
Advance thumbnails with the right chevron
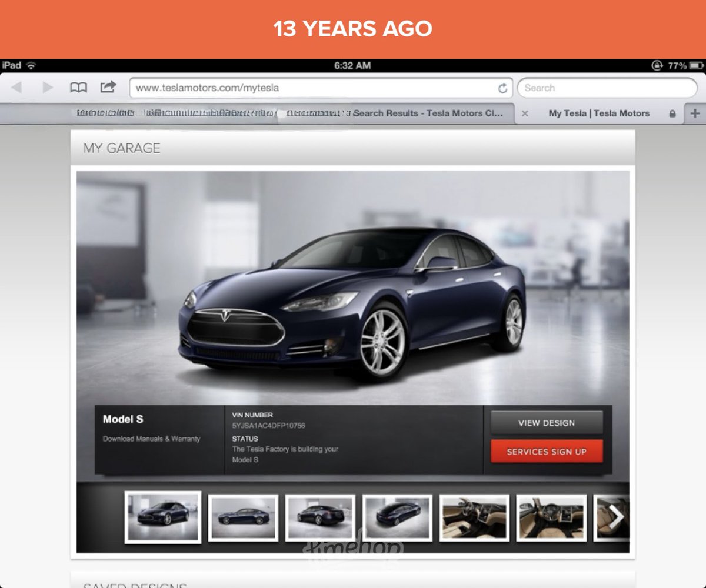[616, 517]
